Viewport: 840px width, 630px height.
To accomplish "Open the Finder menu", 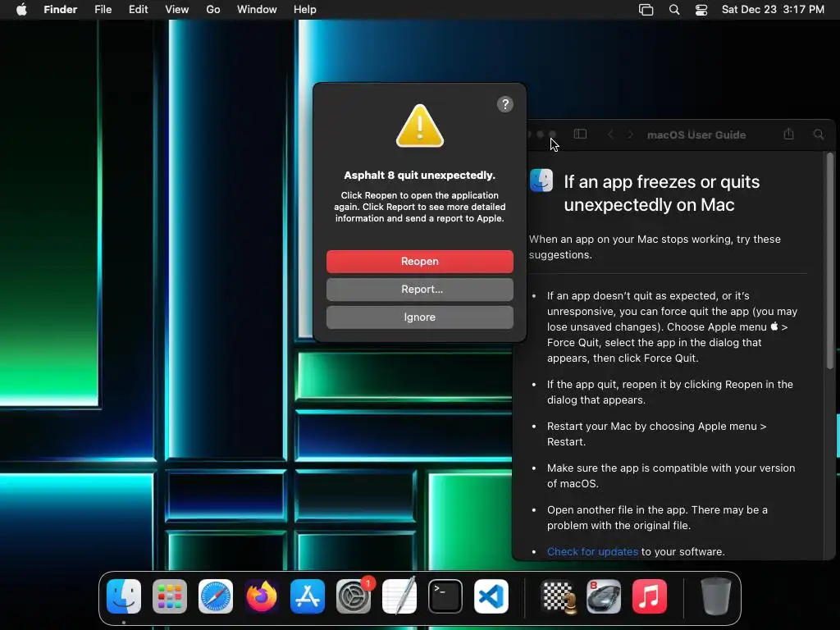I will pyautogui.click(x=61, y=10).
